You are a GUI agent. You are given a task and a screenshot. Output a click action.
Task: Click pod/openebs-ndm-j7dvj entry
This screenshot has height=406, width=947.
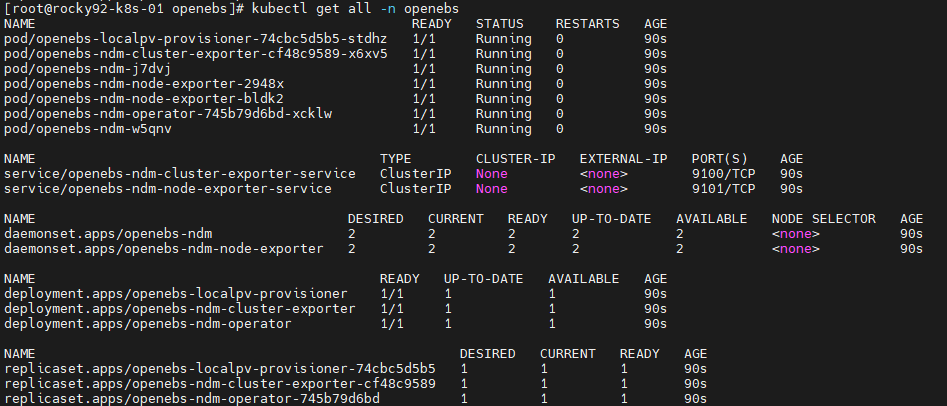(x=88, y=69)
